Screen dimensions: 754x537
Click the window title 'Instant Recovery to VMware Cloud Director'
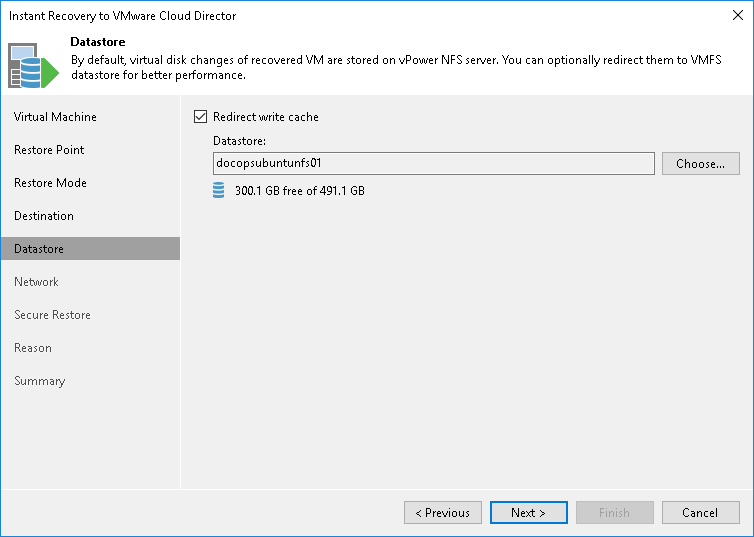tap(123, 16)
